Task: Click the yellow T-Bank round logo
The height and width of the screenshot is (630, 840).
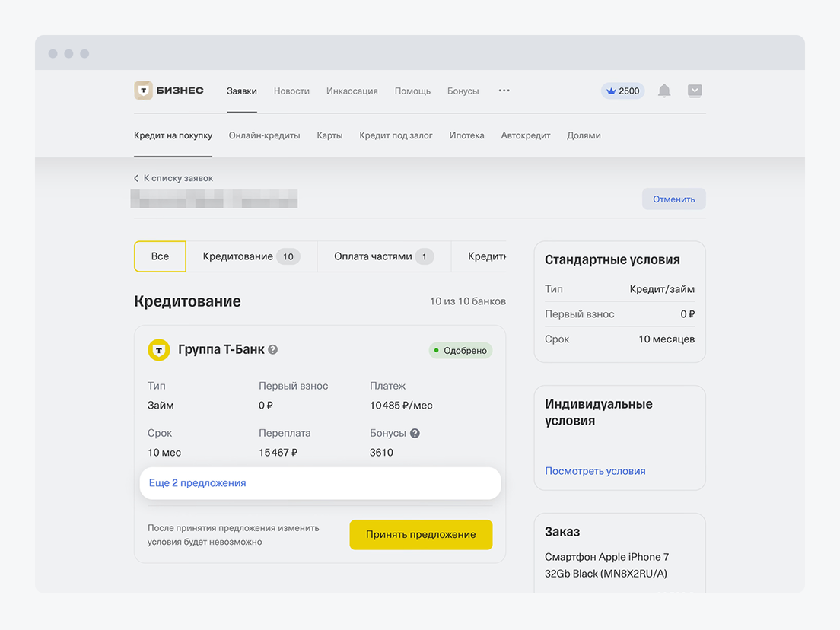Action: coord(159,350)
